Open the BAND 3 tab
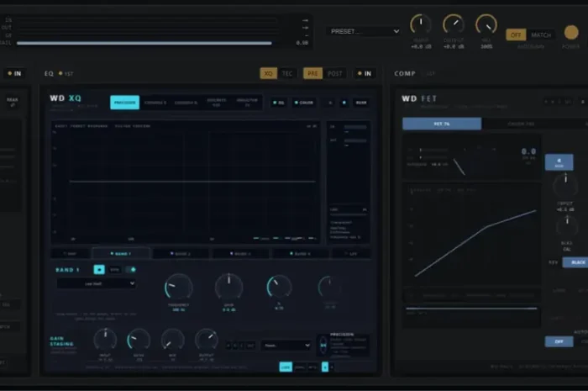The width and height of the screenshot is (588, 391). (240, 254)
